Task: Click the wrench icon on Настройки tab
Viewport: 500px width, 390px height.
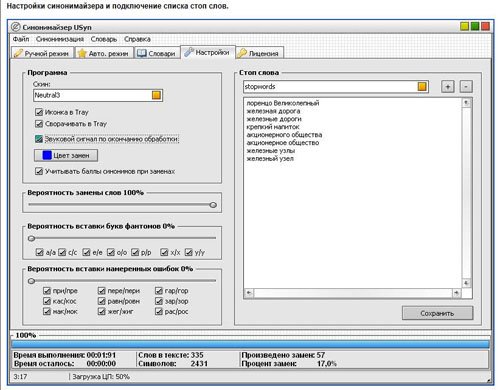Action: pos(189,52)
